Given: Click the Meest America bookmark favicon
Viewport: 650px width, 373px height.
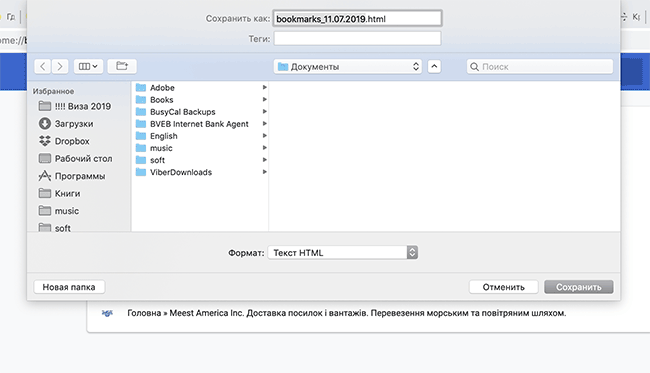Looking at the screenshot, I should [107, 313].
